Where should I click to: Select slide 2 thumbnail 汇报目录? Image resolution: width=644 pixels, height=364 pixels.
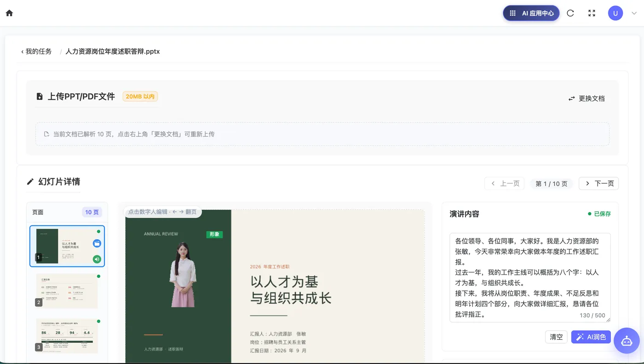(67, 291)
